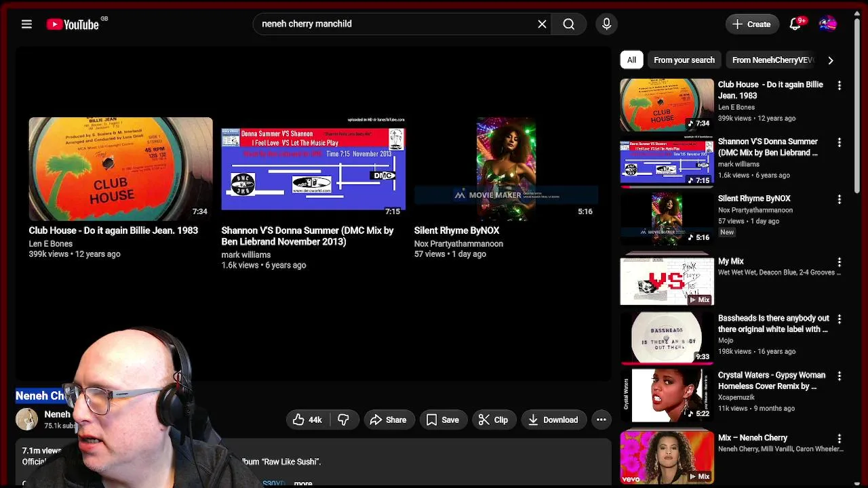Open sidebar channel mark williams

738,164
